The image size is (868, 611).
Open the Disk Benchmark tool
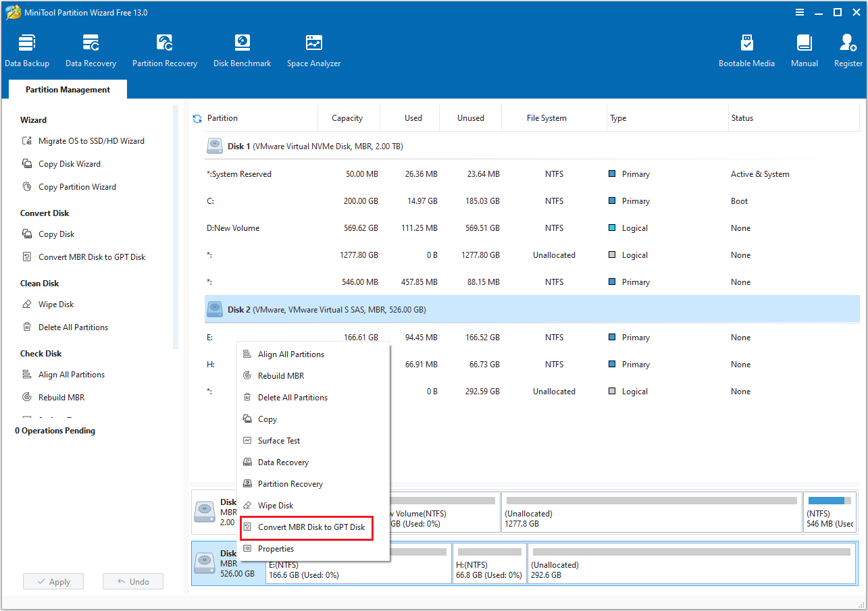pos(242,49)
